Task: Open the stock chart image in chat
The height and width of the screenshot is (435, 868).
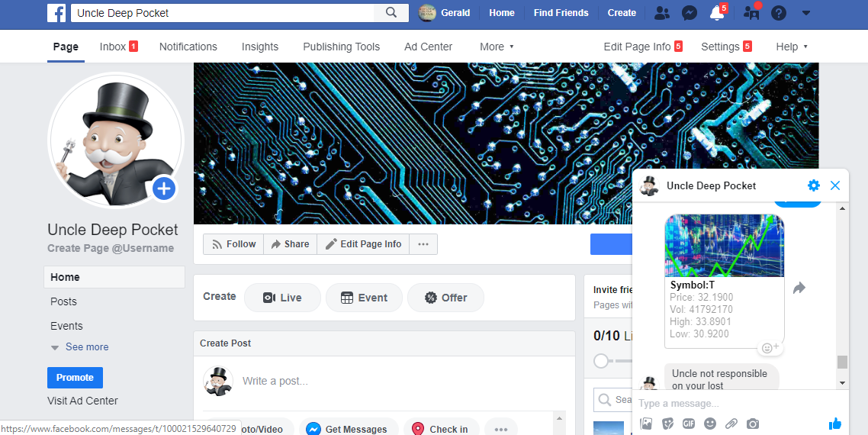Action: 724,246
